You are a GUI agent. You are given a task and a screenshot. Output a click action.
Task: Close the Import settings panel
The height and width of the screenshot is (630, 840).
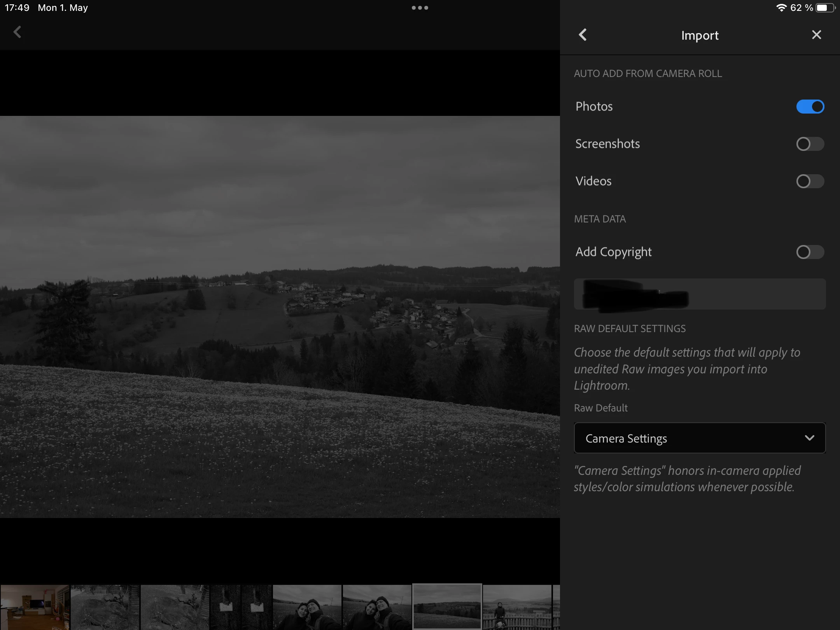(816, 35)
